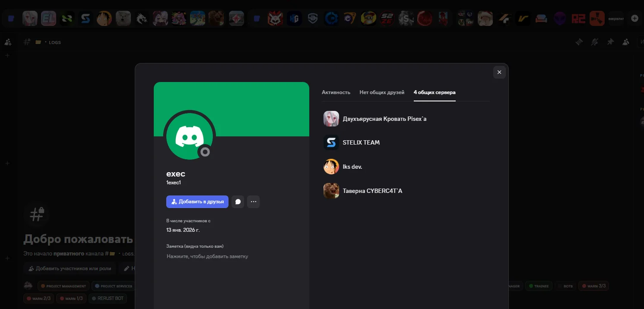Switch to Нет общих друзей tab
Image resolution: width=644 pixels, height=309 pixels.
[382, 92]
